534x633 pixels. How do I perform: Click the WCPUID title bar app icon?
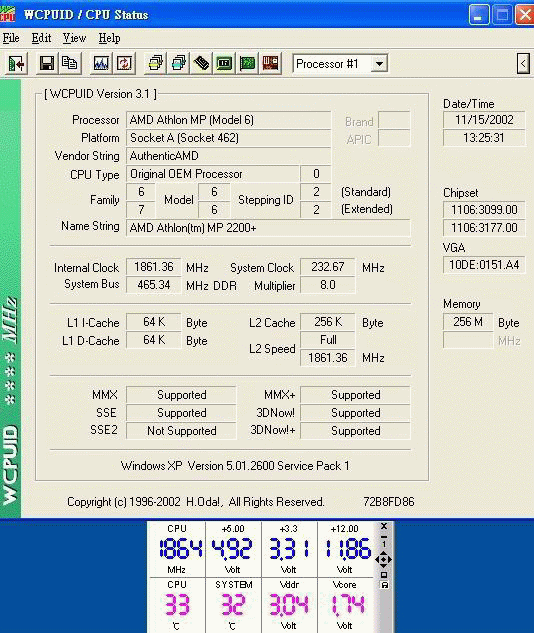click(x=8, y=15)
